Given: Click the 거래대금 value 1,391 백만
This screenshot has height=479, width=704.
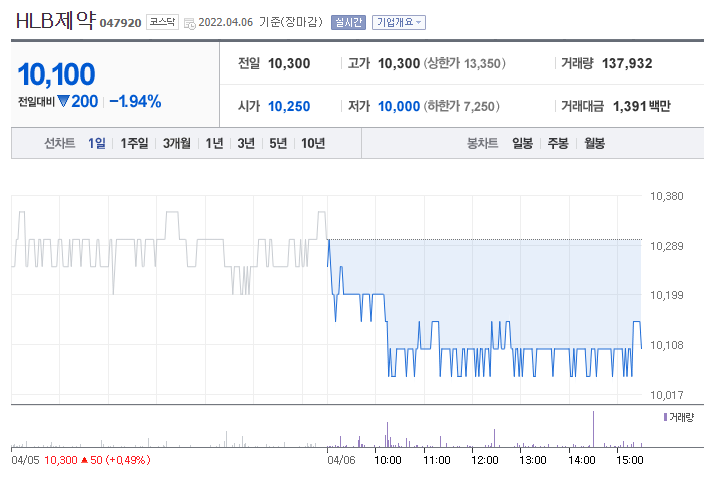Looking at the screenshot, I should [642, 106].
